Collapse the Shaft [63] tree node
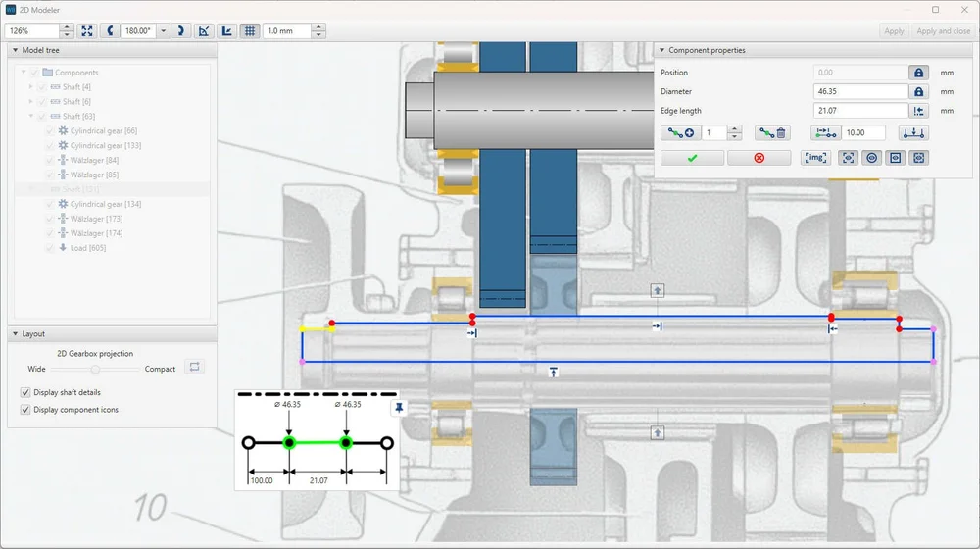The height and width of the screenshot is (549, 980). 30,117
